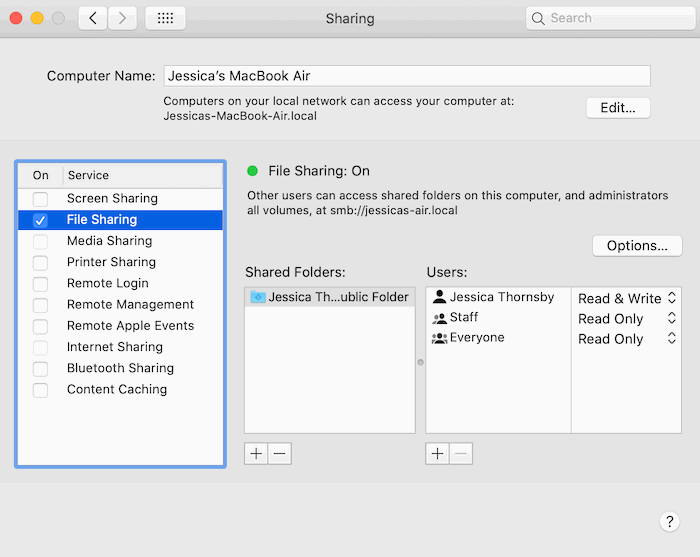The image size is (700, 557).
Task: Click the back navigation arrow
Action: click(x=93, y=18)
